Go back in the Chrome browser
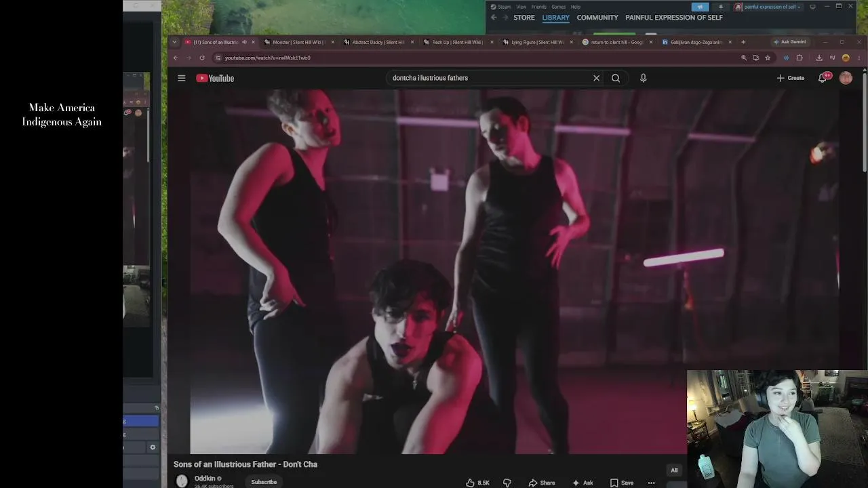 pos(176,58)
